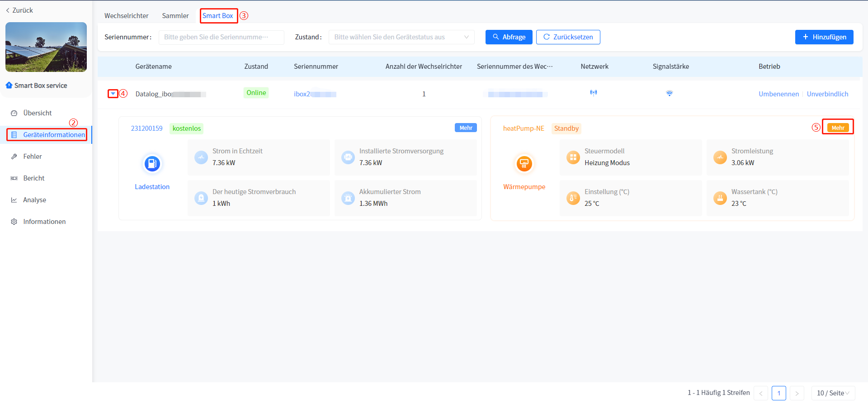Open the ibox2 serial number link
The width and height of the screenshot is (868, 404).
click(x=315, y=94)
